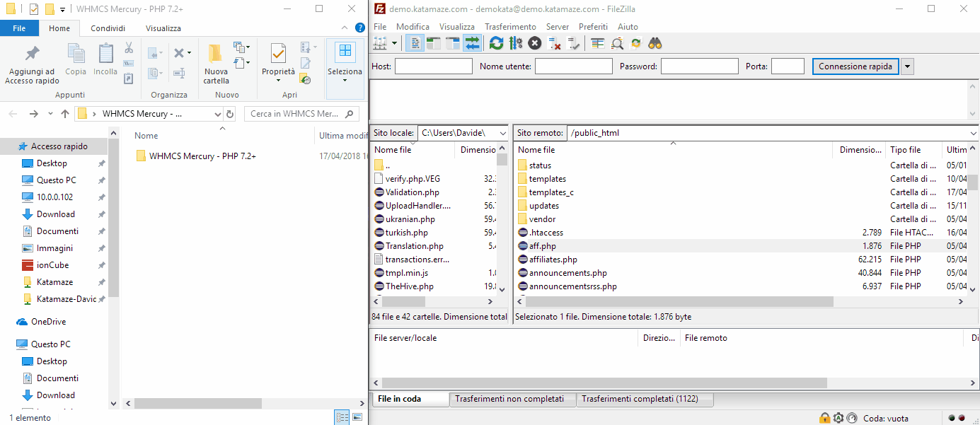Toggle synchronized browsing in FileZilla
The width and height of the screenshot is (980, 425).
(x=636, y=43)
